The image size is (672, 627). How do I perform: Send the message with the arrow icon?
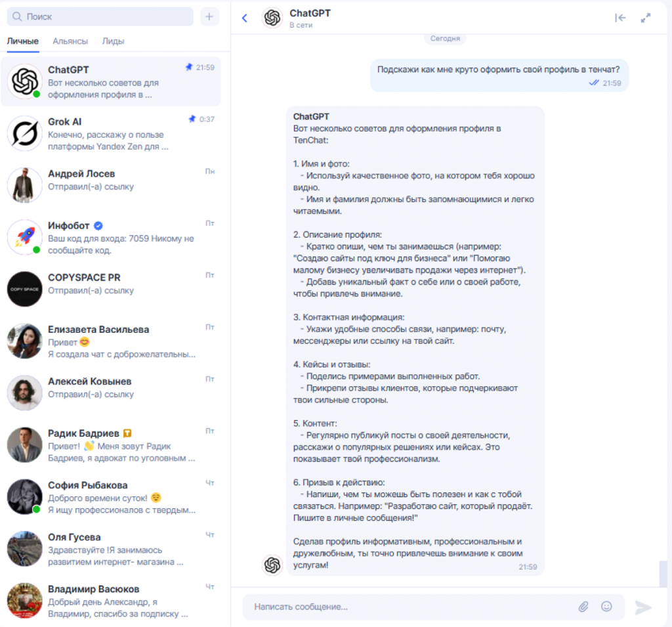click(x=643, y=607)
